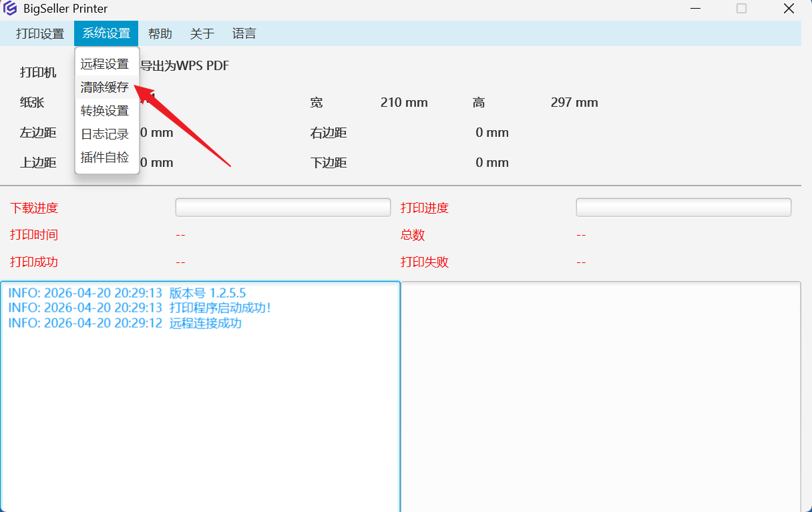Viewport: 812px width, 512px height.
Task: Click the 下载进度 label
Action: pos(34,208)
